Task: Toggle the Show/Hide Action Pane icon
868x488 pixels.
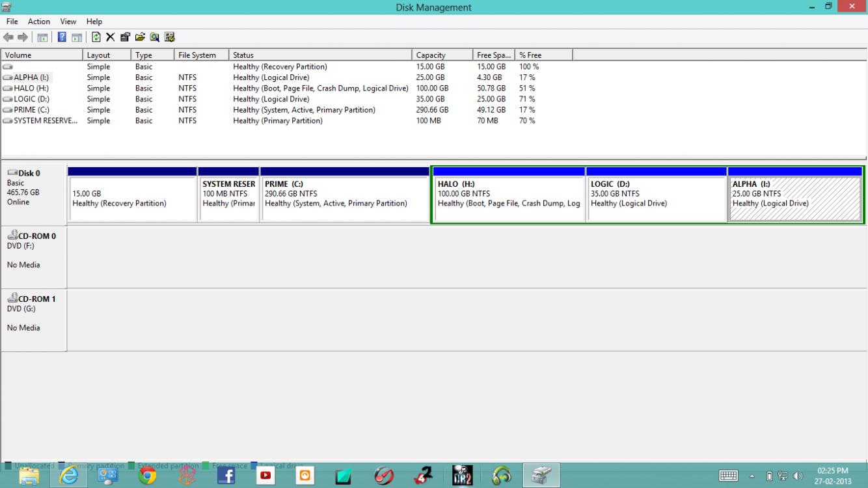Action: click(77, 37)
